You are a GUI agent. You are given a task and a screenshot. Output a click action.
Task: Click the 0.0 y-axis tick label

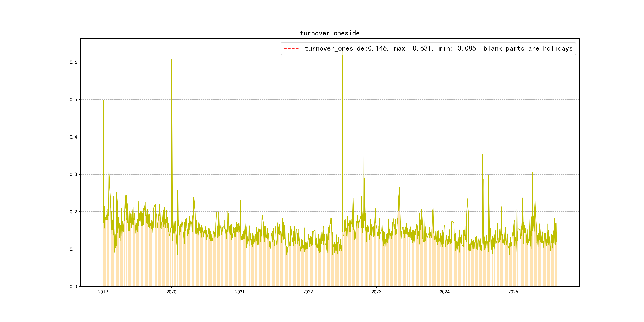73,286
